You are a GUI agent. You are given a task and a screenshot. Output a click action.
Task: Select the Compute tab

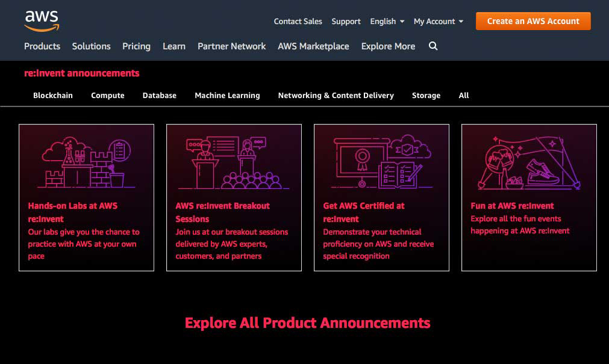click(108, 96)
